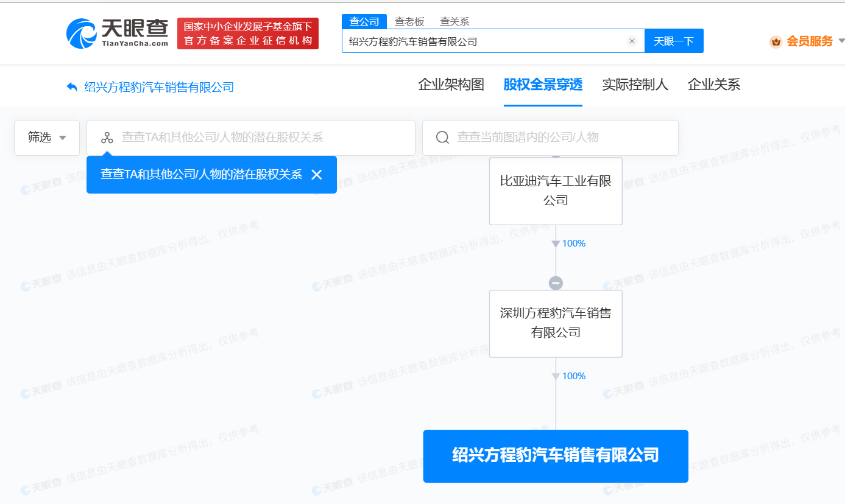Image resolution: width=845 pixels, height=504 pixels.
Task: Click the magnifier icon in the graph search
Action: coord(443,138)
